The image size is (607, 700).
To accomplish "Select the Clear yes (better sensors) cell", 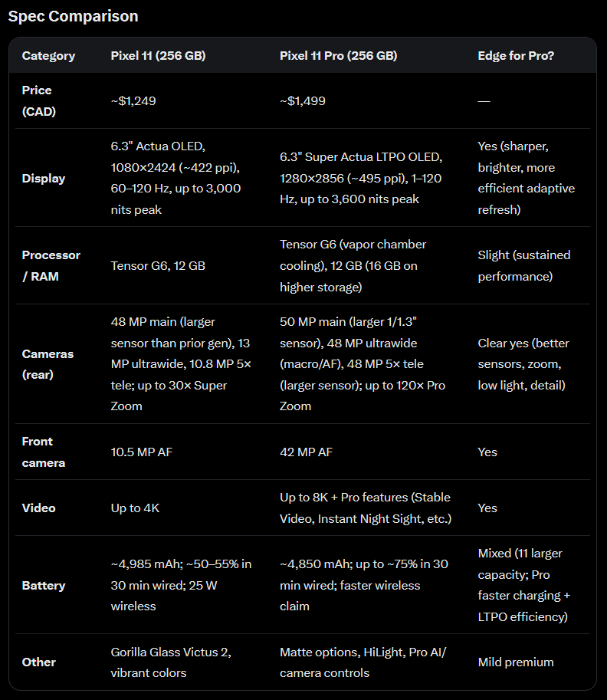I will point(523,364).
